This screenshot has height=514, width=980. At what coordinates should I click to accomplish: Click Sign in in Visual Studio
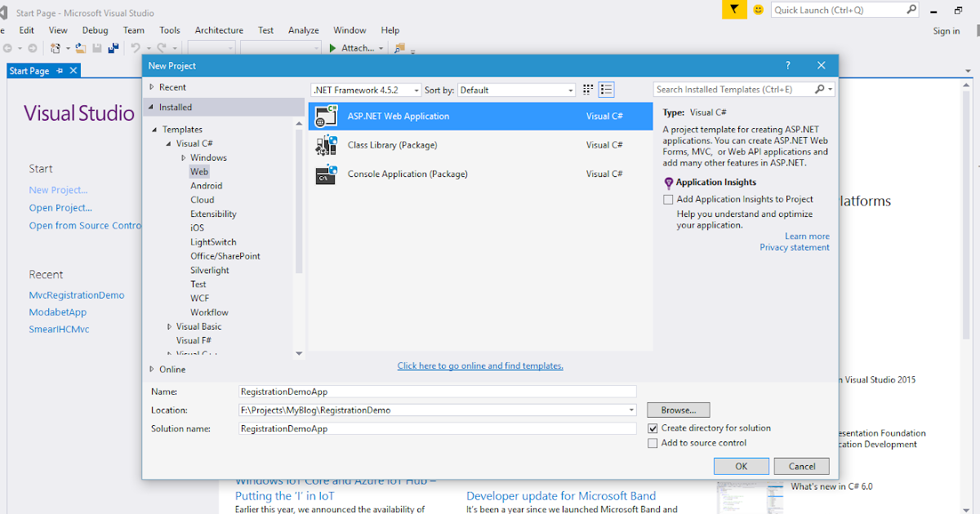pos(947,31)
